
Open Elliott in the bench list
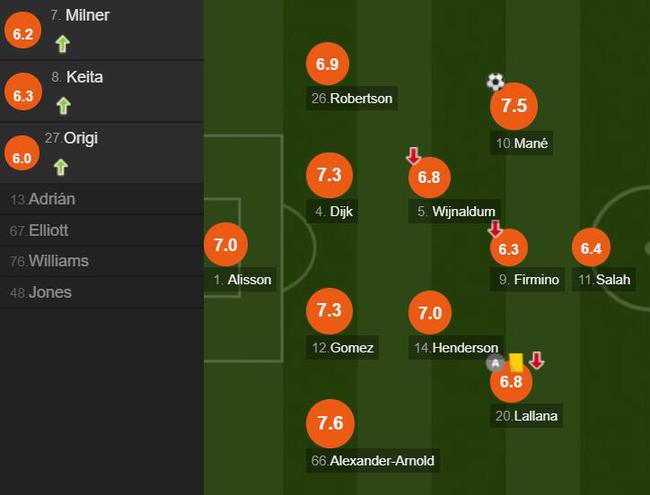pyautogui.click(x=40, y=230)
